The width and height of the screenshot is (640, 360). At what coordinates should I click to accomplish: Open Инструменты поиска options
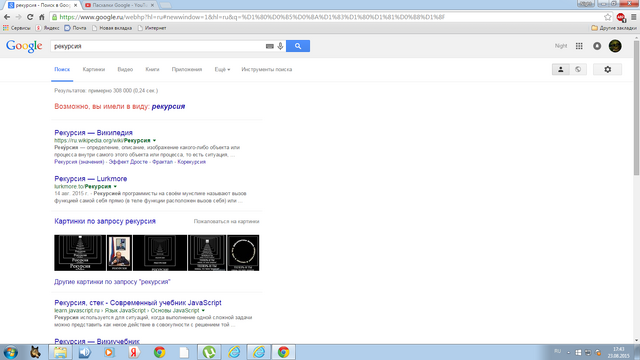[x=267, y=69]
